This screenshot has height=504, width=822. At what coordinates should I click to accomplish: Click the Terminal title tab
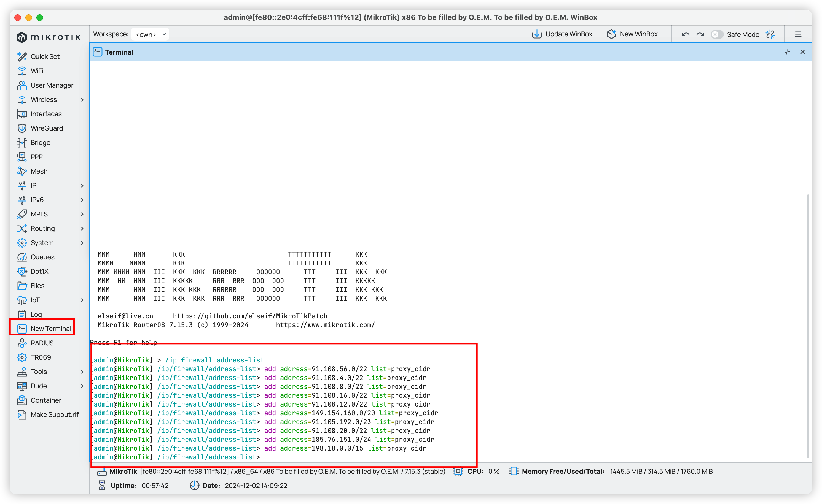pos(113,52)
